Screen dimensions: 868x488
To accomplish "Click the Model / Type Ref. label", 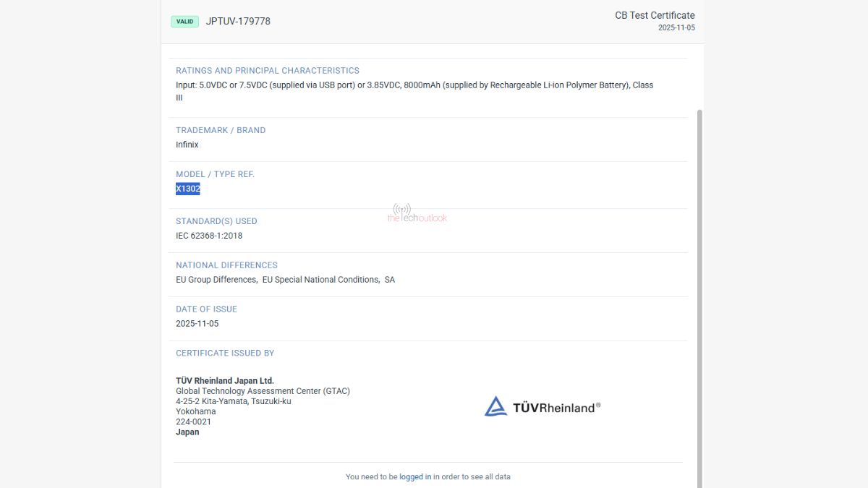I will coord(215,174).
